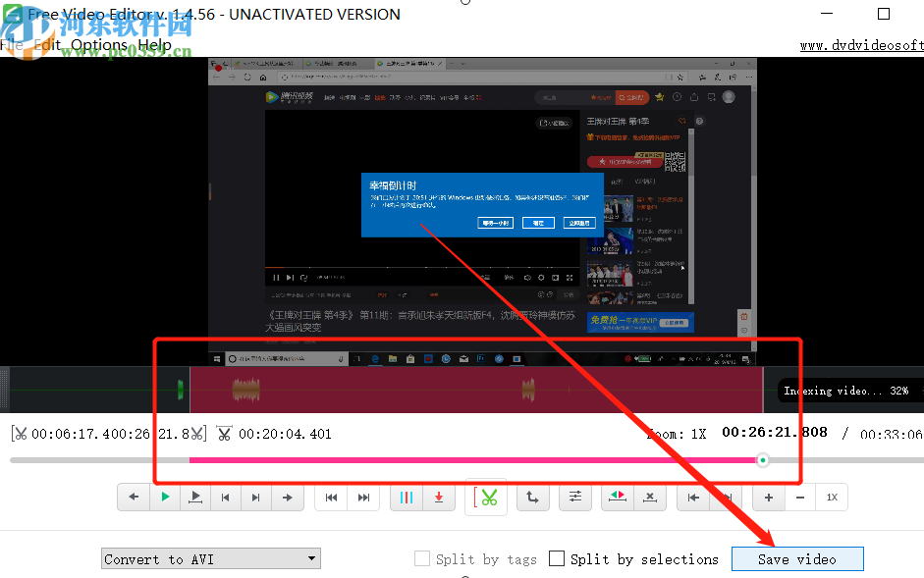Screen dimensions: 924x578
Task: Open the adjustments sliders icon
Action: [x=575, y=497]
